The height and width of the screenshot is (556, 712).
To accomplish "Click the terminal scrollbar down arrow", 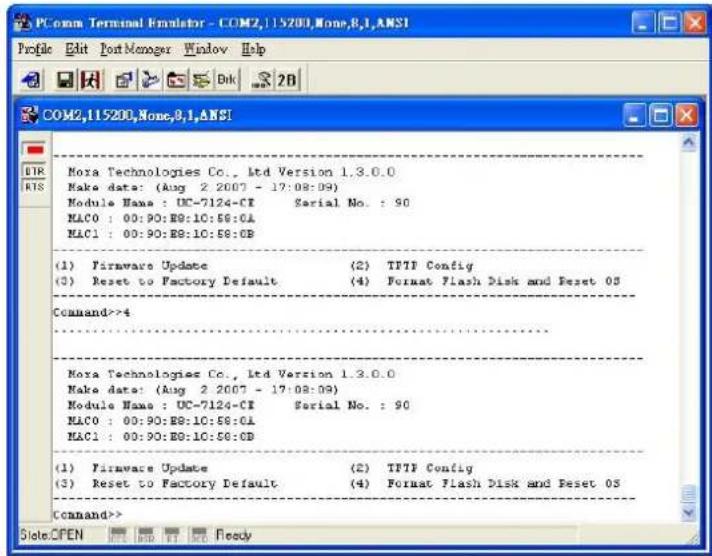I will 689,513.
